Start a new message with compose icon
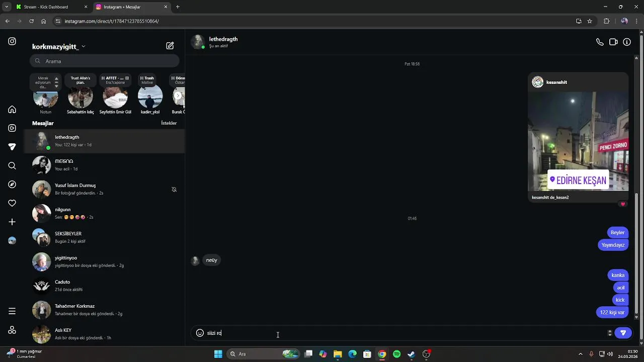644x362 pixels. coord(170,46)
